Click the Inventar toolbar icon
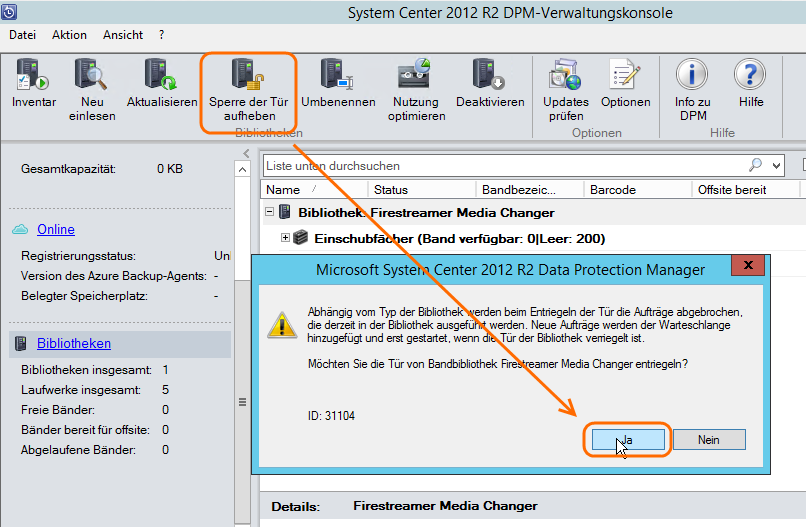Viewport: 806px width, 527px height. [x=34, y=76]
